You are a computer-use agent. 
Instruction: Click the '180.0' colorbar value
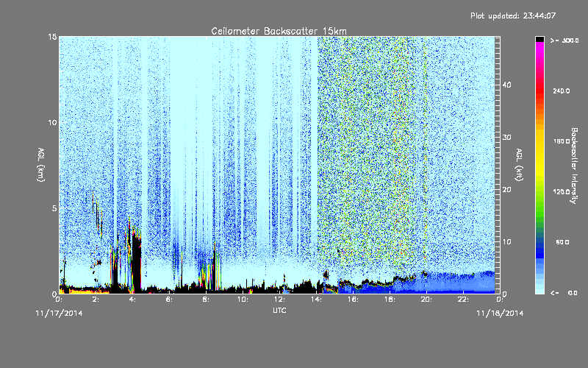click(562, 141)
